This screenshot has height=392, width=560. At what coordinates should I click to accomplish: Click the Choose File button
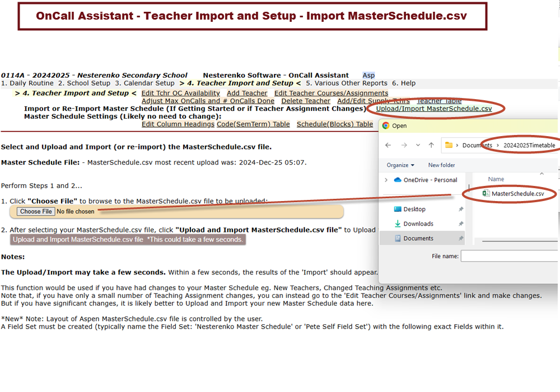tap(36, 211)
